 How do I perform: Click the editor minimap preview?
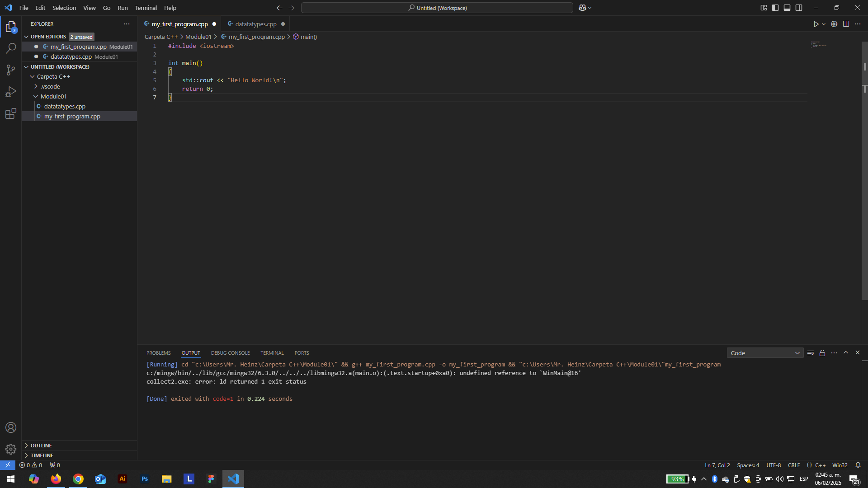point(818,45)
